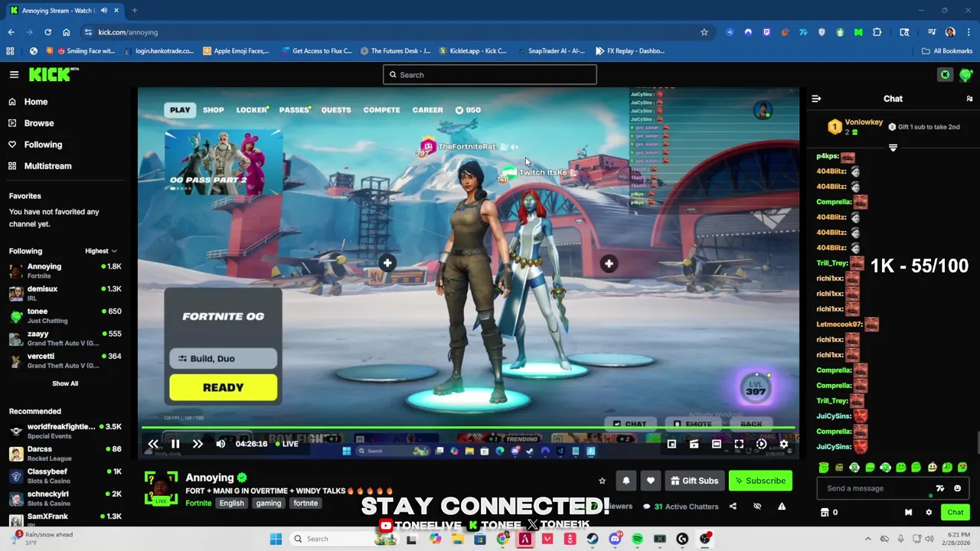The width and height of the screenshot is (980, 551).
Task: Rewind the stream player
Action: pyautogui.click(x=153, y=444)
